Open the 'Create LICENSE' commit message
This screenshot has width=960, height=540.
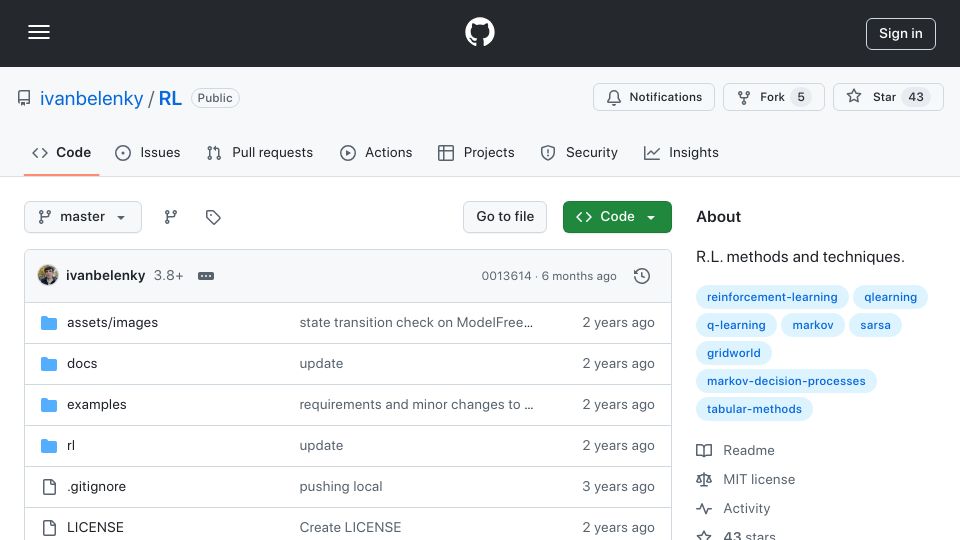coord(350,528)
